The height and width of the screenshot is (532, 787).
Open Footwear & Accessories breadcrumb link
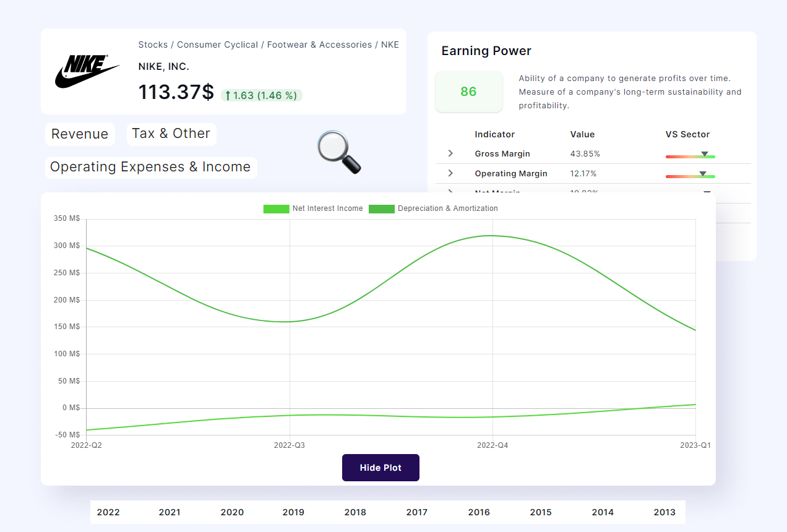[x=320, y=45]
